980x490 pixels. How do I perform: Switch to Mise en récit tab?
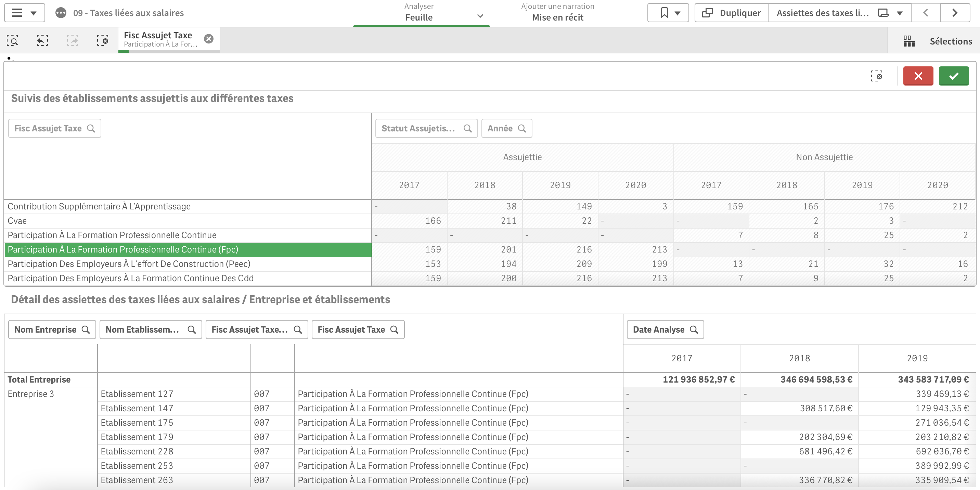pyautogui.click(x=557, y=13)
